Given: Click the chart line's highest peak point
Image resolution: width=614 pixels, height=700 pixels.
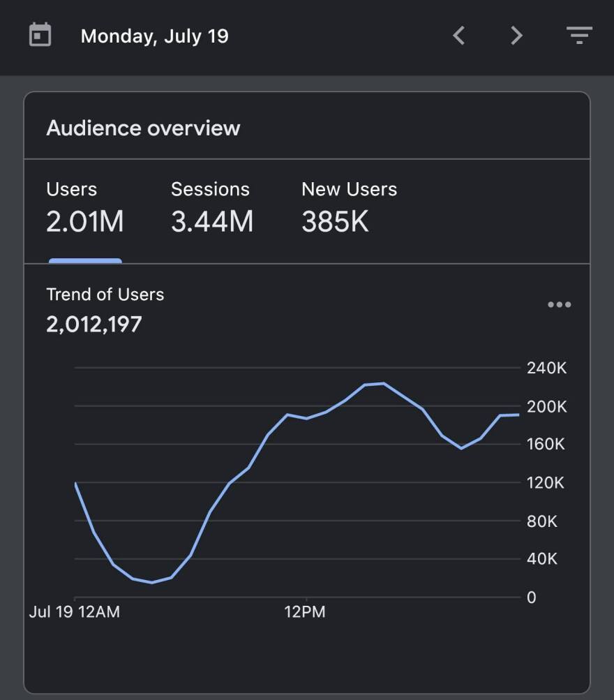Looking at the screenshot, I should pyautogui.click(x=383, y=383).
